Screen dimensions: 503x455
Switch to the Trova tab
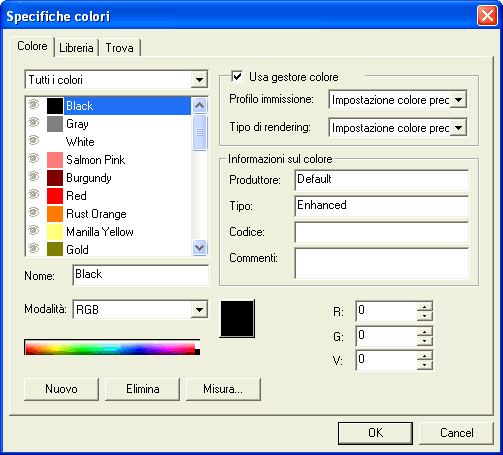[119, 48]
